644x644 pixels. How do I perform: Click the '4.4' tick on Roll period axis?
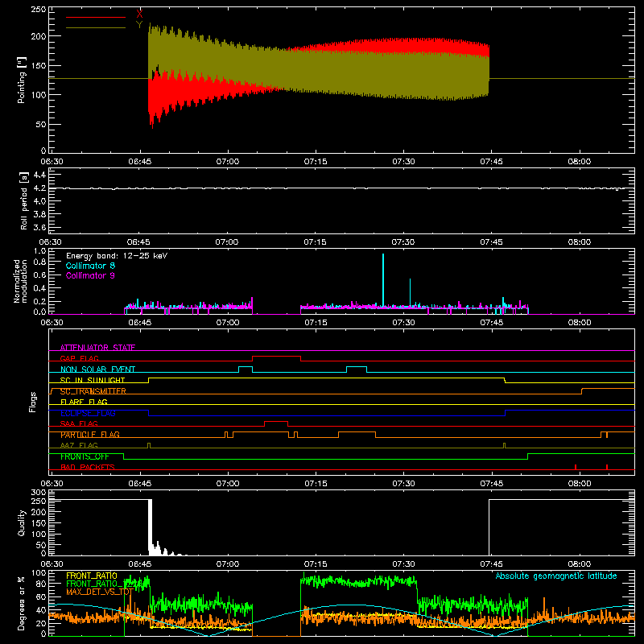click(39, 175)
